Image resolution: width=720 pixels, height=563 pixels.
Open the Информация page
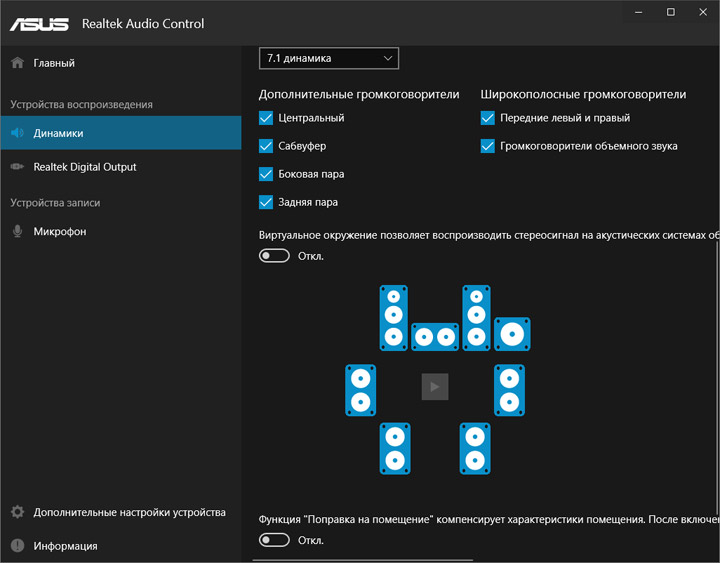click(x=65, y=546)
